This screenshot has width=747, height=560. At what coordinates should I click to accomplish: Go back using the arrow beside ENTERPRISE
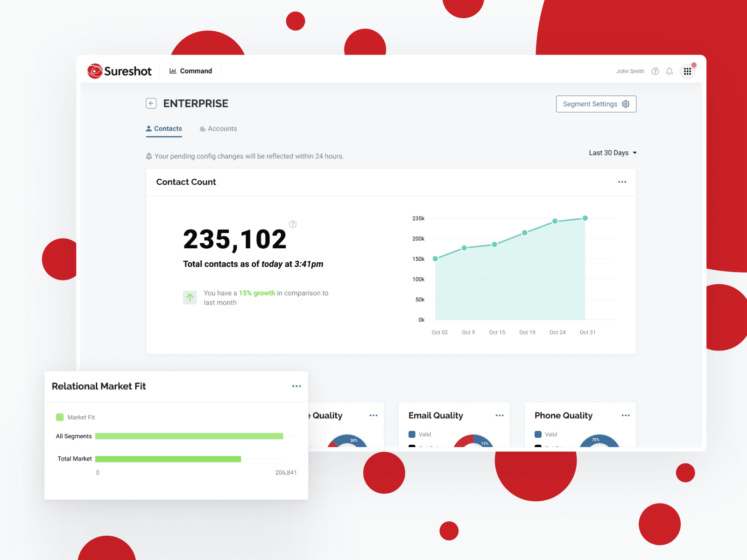(x=151, y=104)
